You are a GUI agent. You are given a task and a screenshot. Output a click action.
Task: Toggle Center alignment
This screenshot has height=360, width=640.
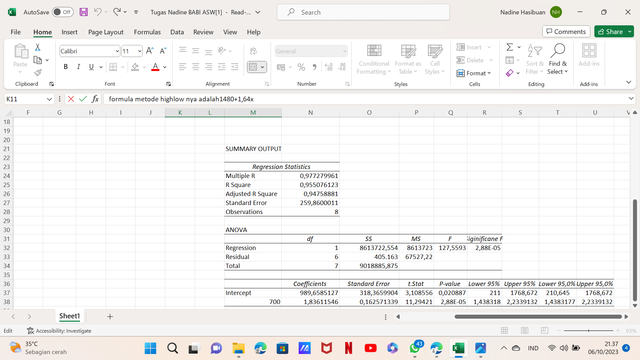(x=196, y=67)
